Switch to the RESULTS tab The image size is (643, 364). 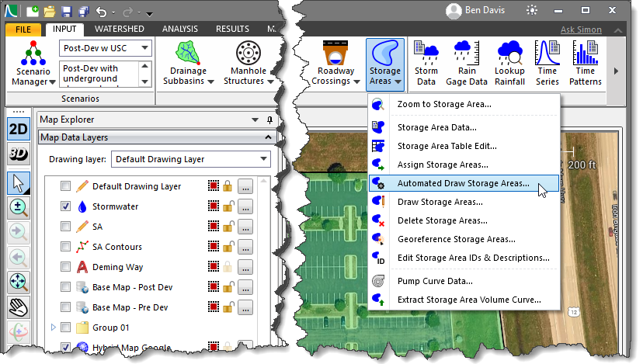click(x=232, y=29)
